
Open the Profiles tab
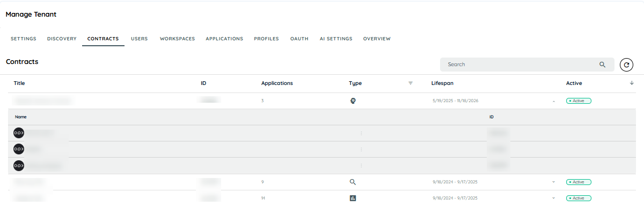coord(266,39)
